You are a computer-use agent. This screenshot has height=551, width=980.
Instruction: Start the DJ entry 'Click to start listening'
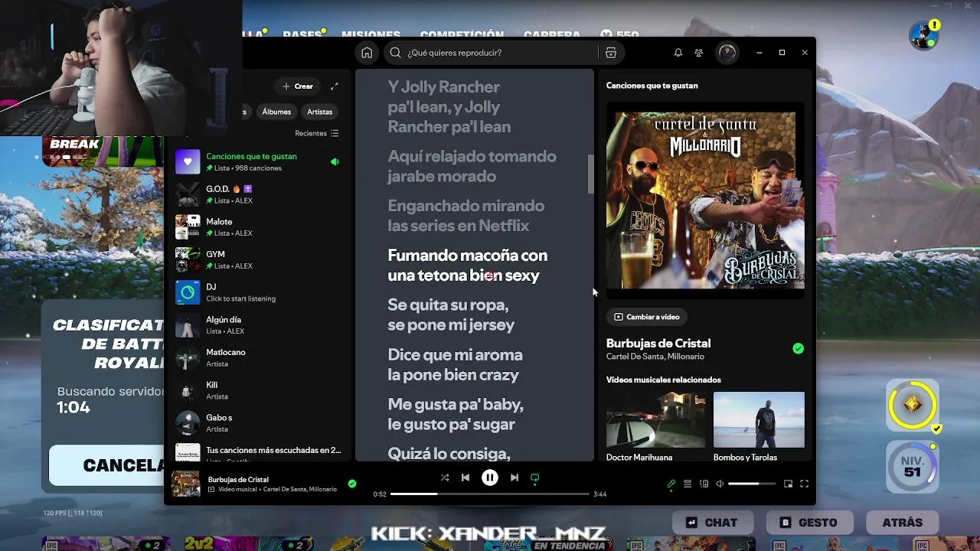(258, 292)
